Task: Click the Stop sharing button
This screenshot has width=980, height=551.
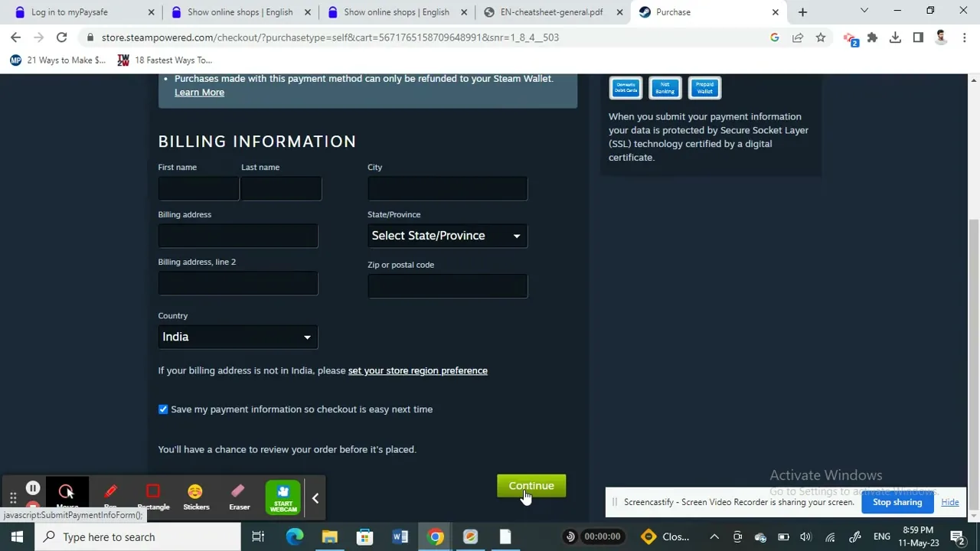Action: [897, 502]
